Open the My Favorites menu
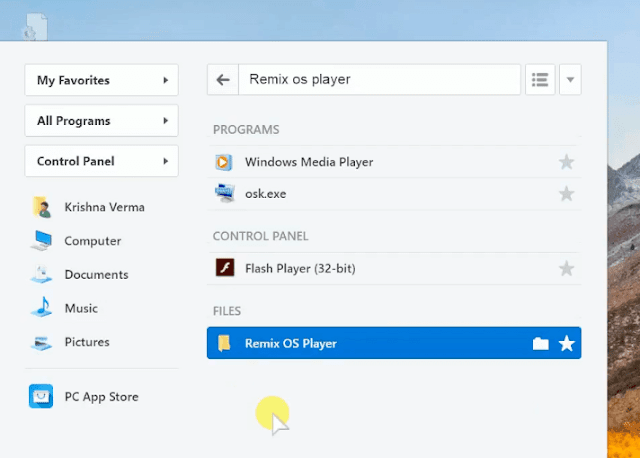The height and width of the screenshot is (458, 640). click(x=101, y=80)
